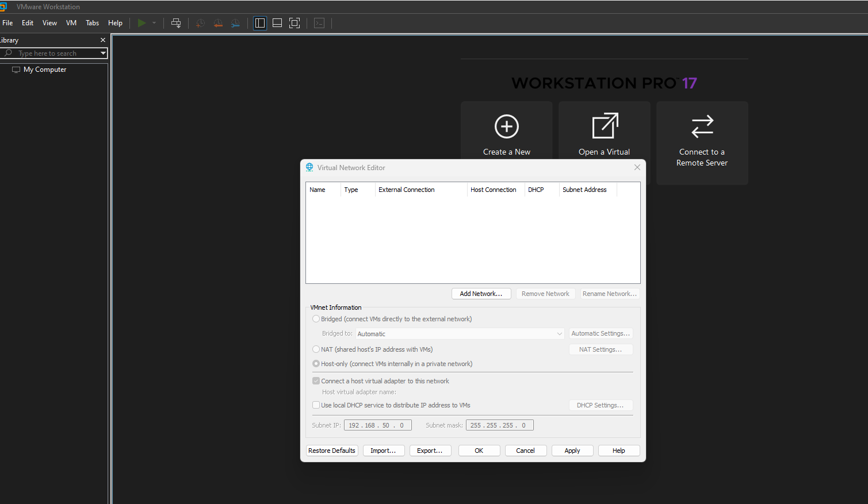Open the Tabs menu

pos(92,23)
